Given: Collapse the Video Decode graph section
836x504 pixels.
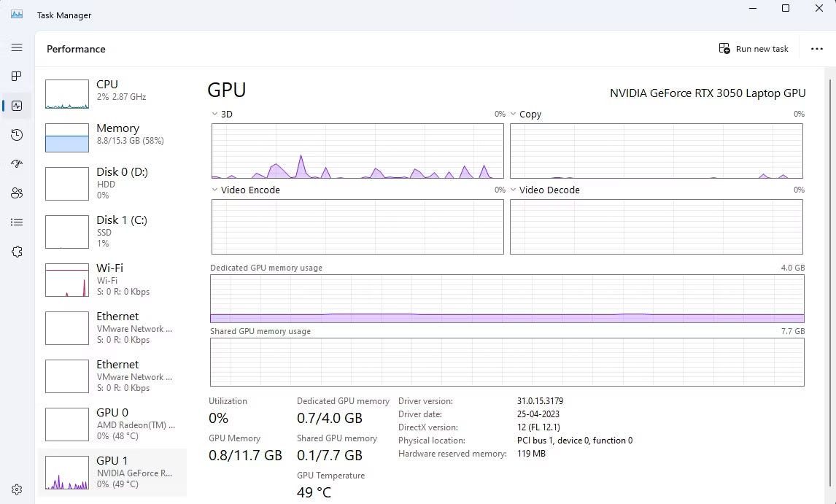Looking at the screenshot, I should 513,190.
